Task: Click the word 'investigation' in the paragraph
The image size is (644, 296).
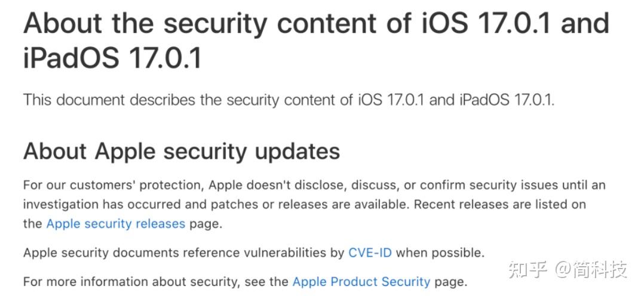Action: [60, 205]
